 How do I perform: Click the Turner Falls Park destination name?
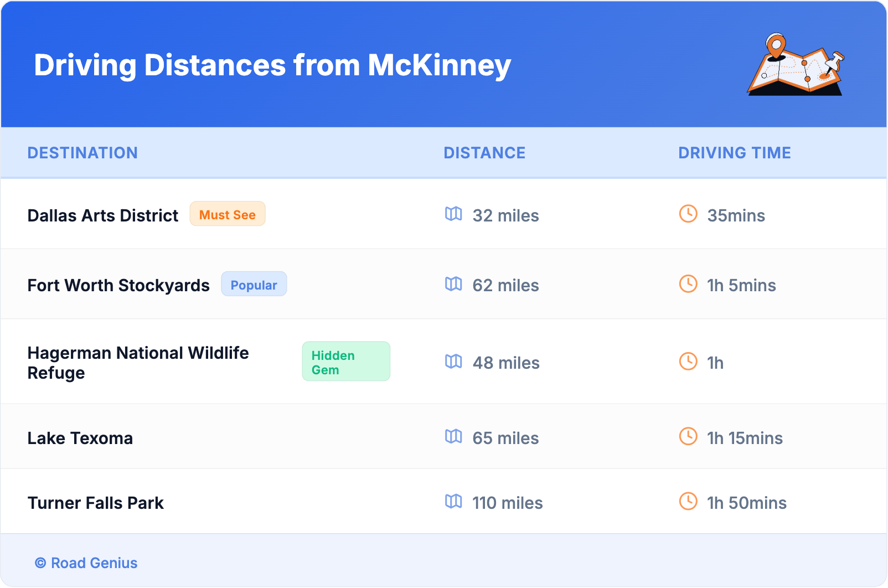(96, 503)
